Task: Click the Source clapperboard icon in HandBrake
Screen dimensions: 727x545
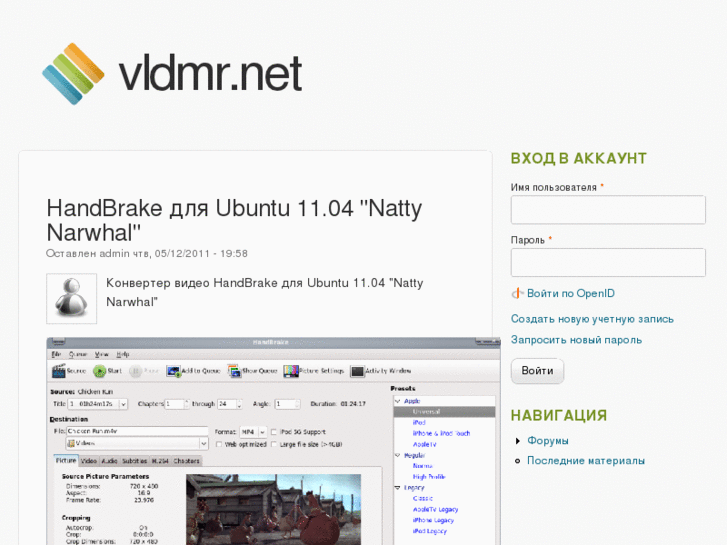Action: point(58,371)
